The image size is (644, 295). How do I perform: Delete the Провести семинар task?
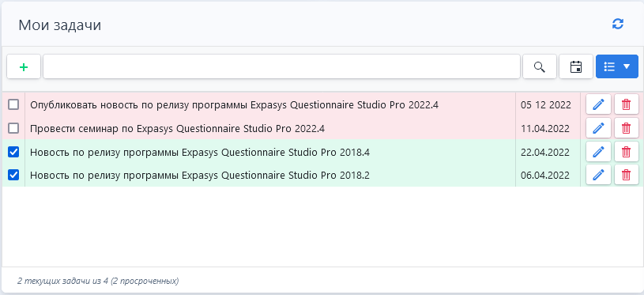point(627,129)
